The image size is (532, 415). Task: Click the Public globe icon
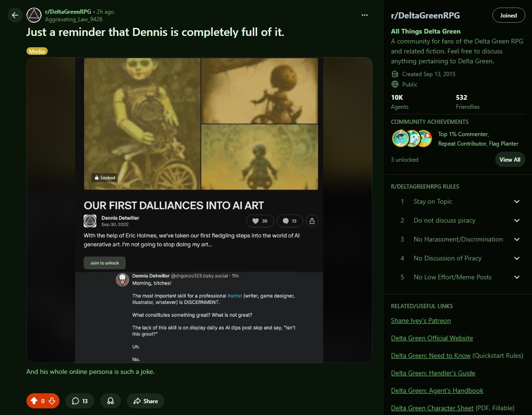395,84
